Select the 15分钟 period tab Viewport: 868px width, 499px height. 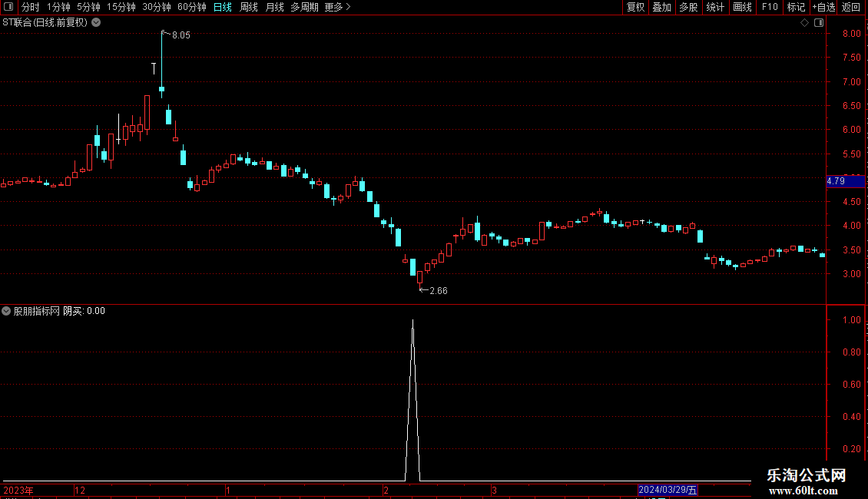pos(121,7)
